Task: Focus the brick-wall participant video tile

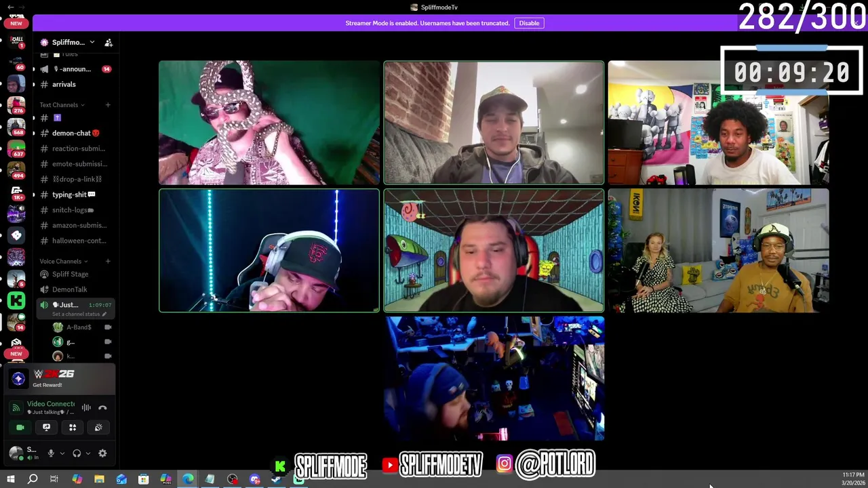Action: pyautogui.click(x=494, y=123)
